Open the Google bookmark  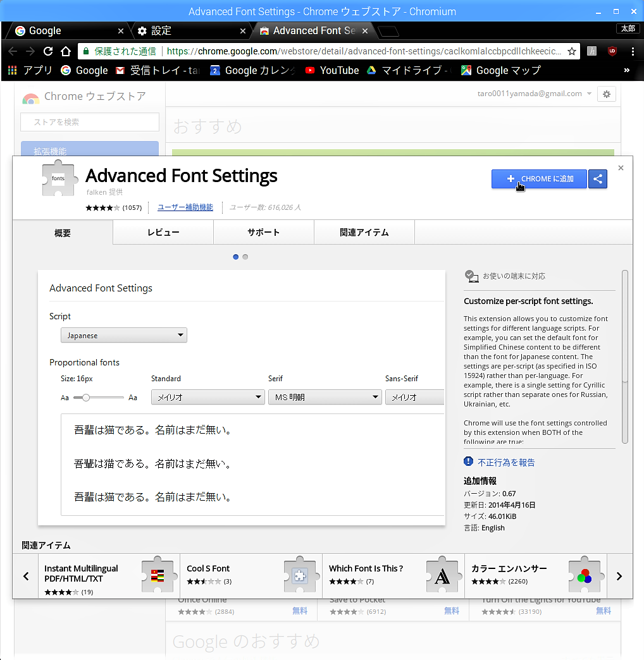[85, 70]
